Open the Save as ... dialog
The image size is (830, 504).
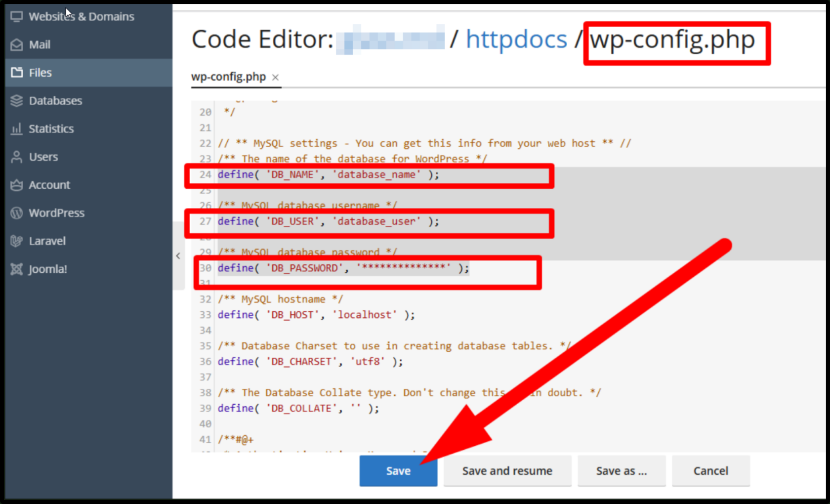pos(622,471)
